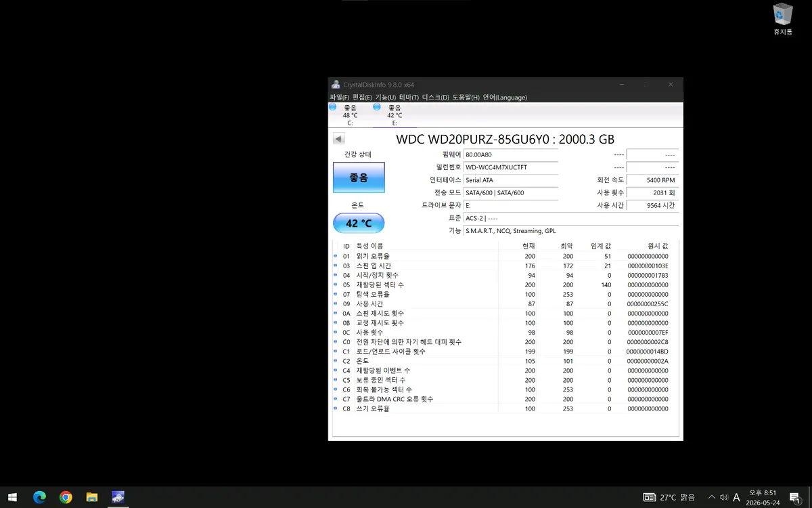Click the 표준 field showing ACS-2
The width and height of the screenshot is (812, 508).
pos(571,218)
